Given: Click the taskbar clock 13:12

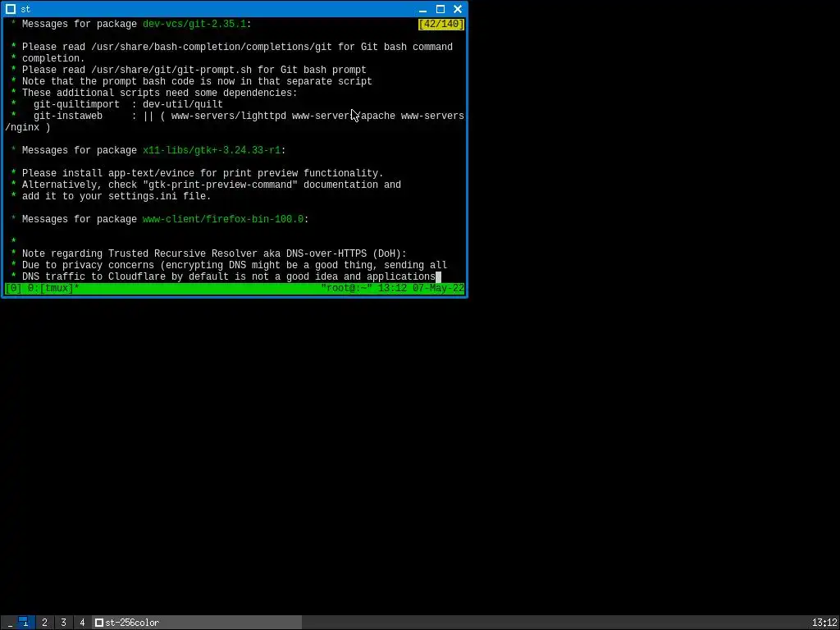Looking at the screenshot, I should [824, 623].
